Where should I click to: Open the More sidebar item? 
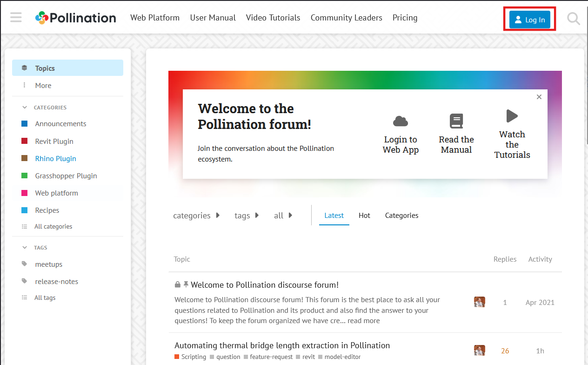(43, 85)
